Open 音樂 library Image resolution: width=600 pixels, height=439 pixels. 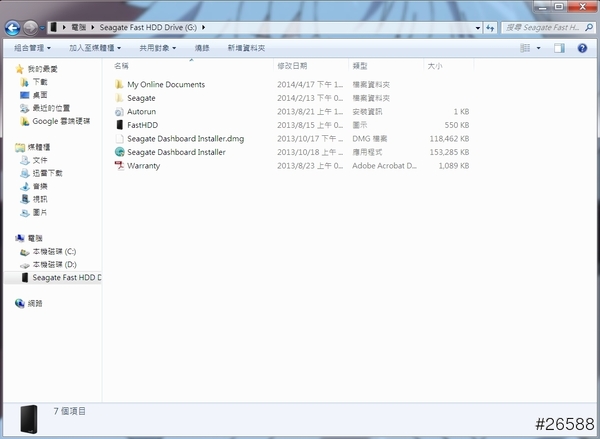40,186
